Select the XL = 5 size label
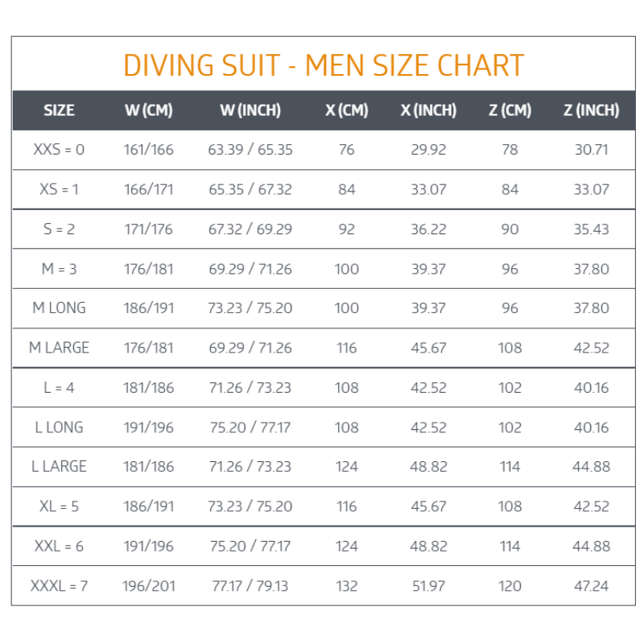This screenshot has height=644, width=644. pyautogui.click(x=59, y=506)
